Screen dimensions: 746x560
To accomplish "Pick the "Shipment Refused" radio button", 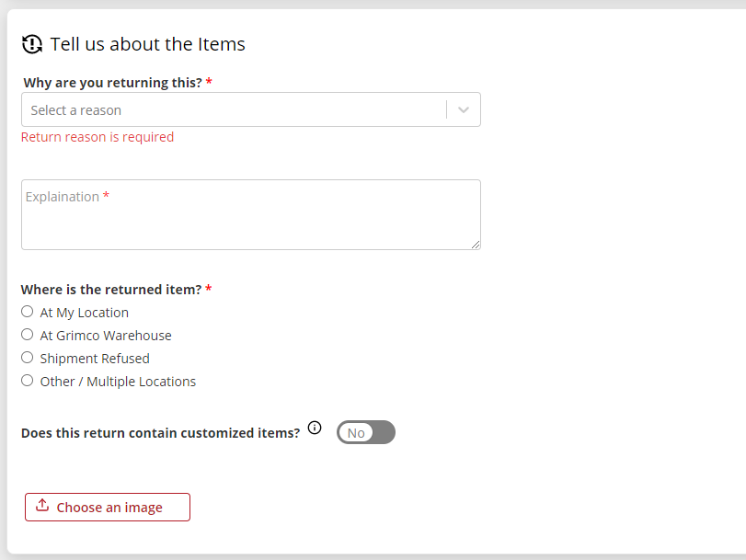I will pyautogui.click(x=28, y=358).
